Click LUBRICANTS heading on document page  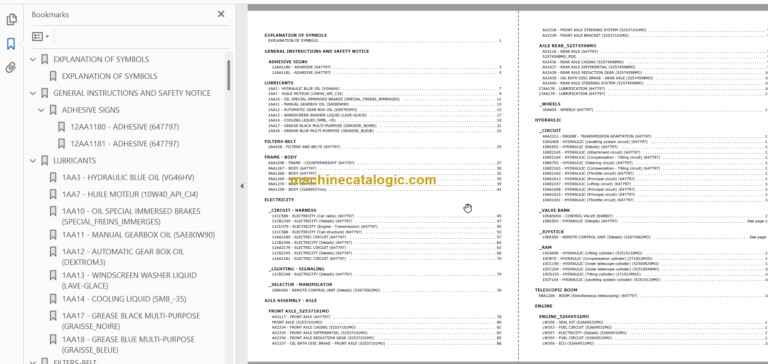[x=279, y=83]
